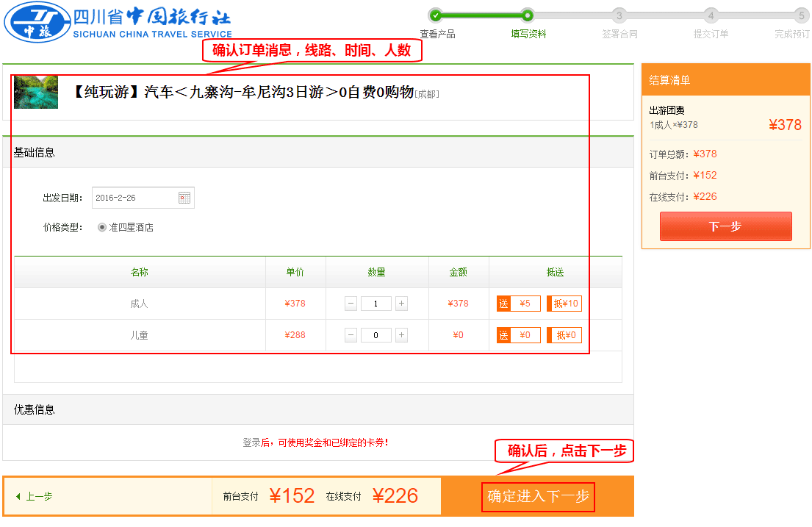Click the 送¥5 badge in adult row
Image resolution: width=812 pixels, height=527 pixels.
(x=519, y=303)
